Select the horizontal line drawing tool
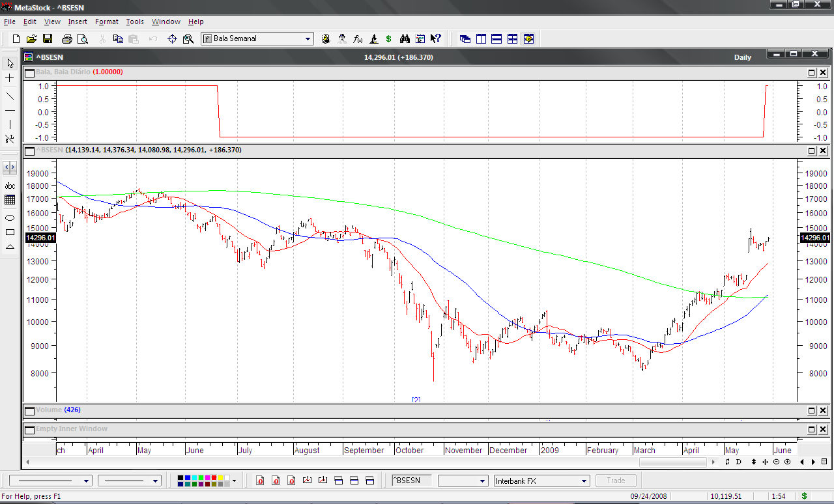This screenshot has height=504, width=834. tap(10, 110)
